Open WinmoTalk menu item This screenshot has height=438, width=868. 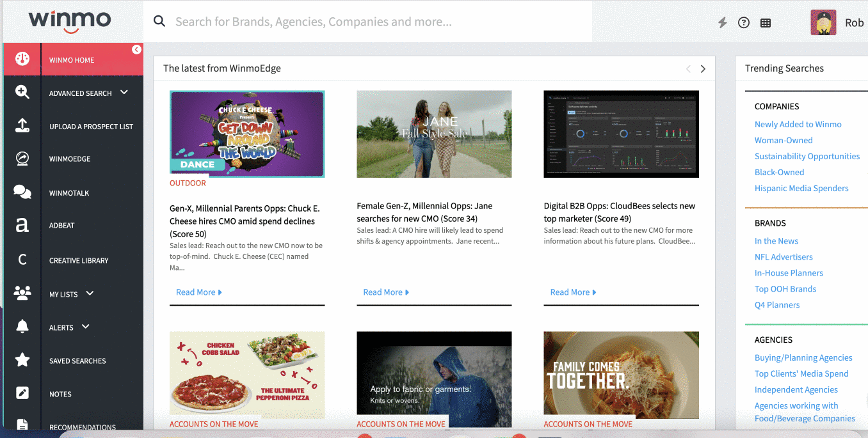click(x=69, y=193)
